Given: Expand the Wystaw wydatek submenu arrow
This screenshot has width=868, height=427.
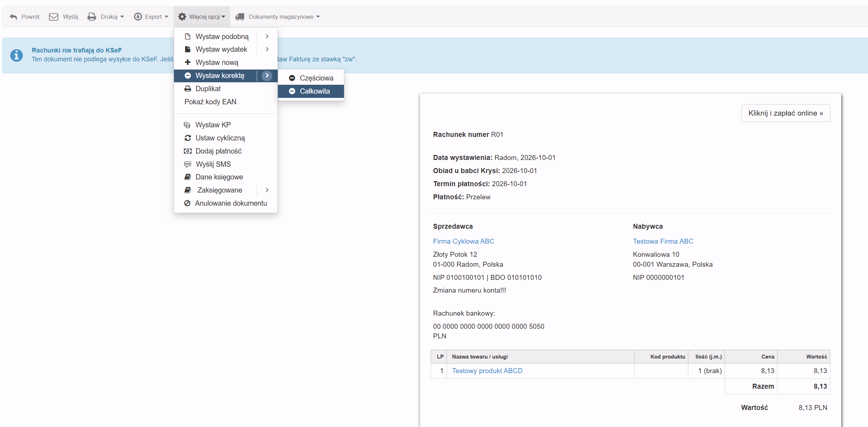Looking at the screenshot, I should point(267,49).
